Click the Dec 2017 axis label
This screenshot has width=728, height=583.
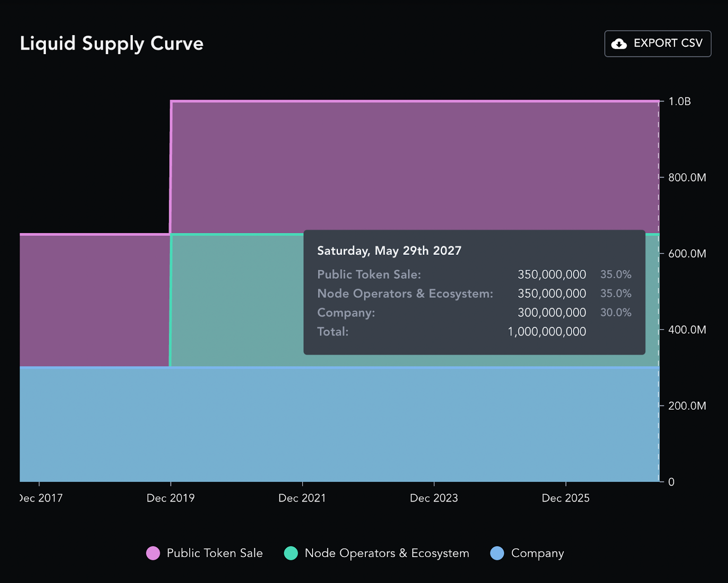[x=41, y=498]
